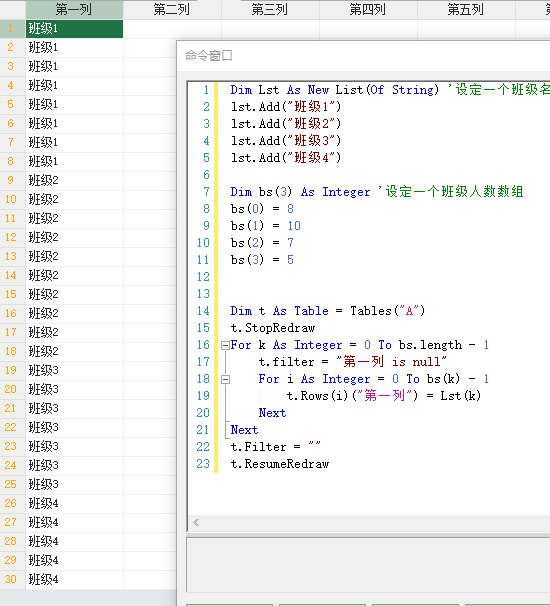Click row number 26 header
Image resolution: width=550 pixels, height=606 pixels.
12,503
